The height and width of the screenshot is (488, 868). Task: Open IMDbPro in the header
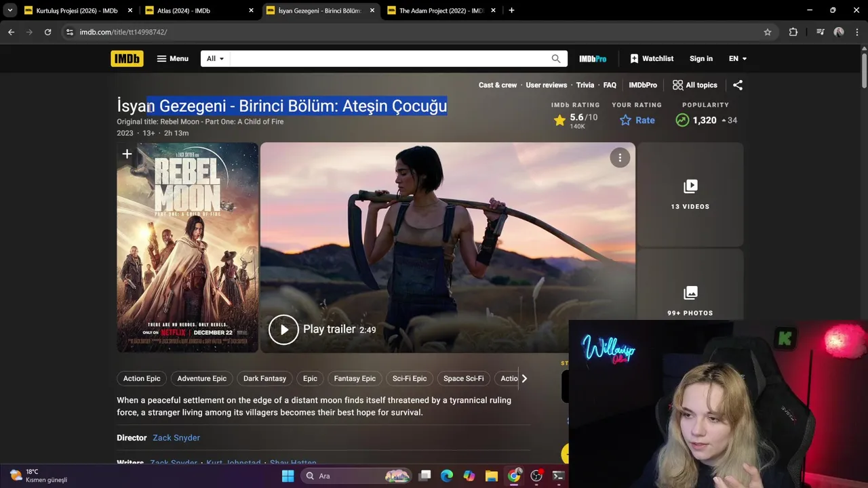coord(593,59)
